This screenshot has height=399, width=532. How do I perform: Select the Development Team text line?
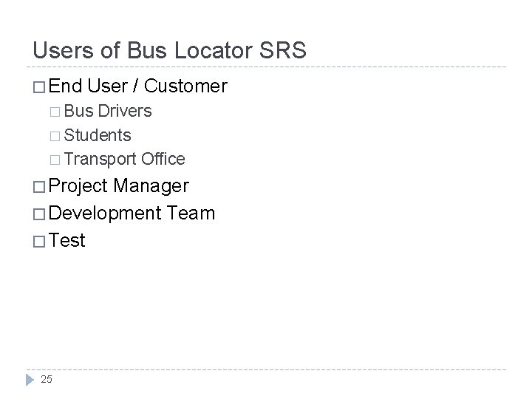click(133, 214)
